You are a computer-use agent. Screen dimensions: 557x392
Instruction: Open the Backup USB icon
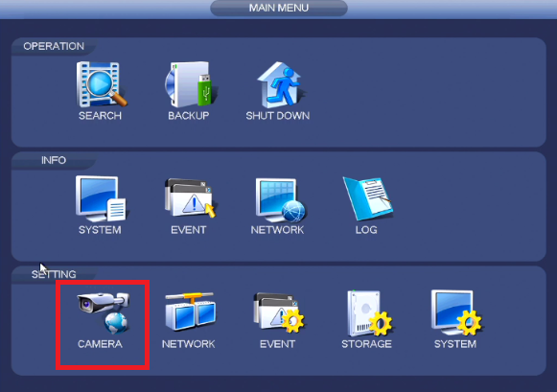[x=189, y=84]
